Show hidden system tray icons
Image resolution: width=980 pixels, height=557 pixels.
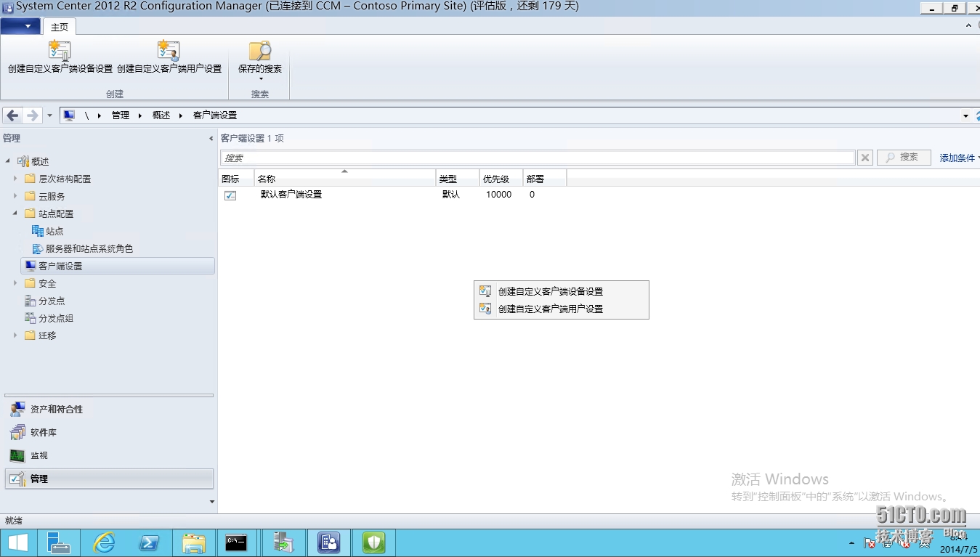851,543
